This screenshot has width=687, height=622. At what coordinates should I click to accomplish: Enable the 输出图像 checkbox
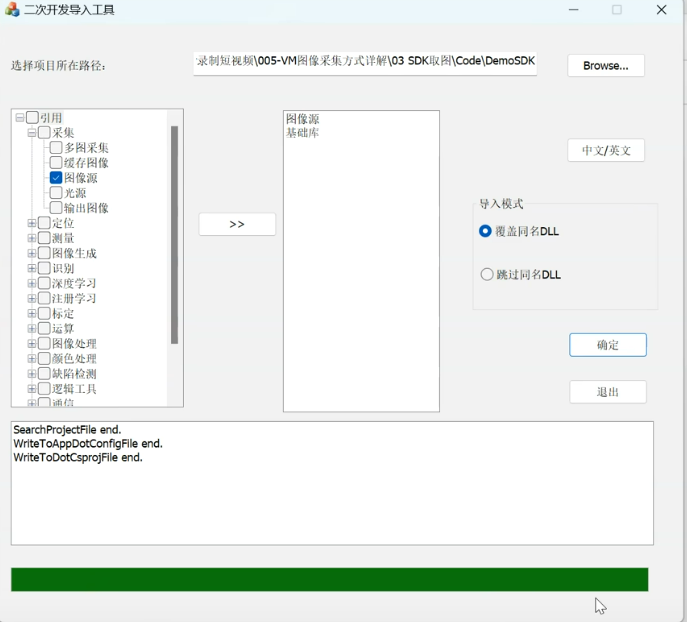click(x=56, y=208)
